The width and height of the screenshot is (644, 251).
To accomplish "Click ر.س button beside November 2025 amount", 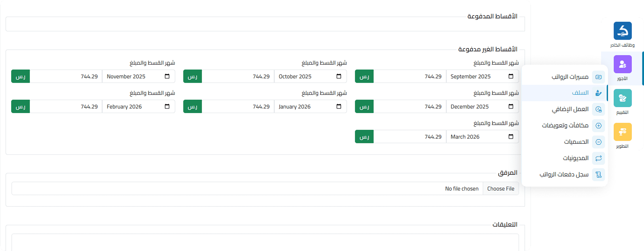I will tap(20, 76).
